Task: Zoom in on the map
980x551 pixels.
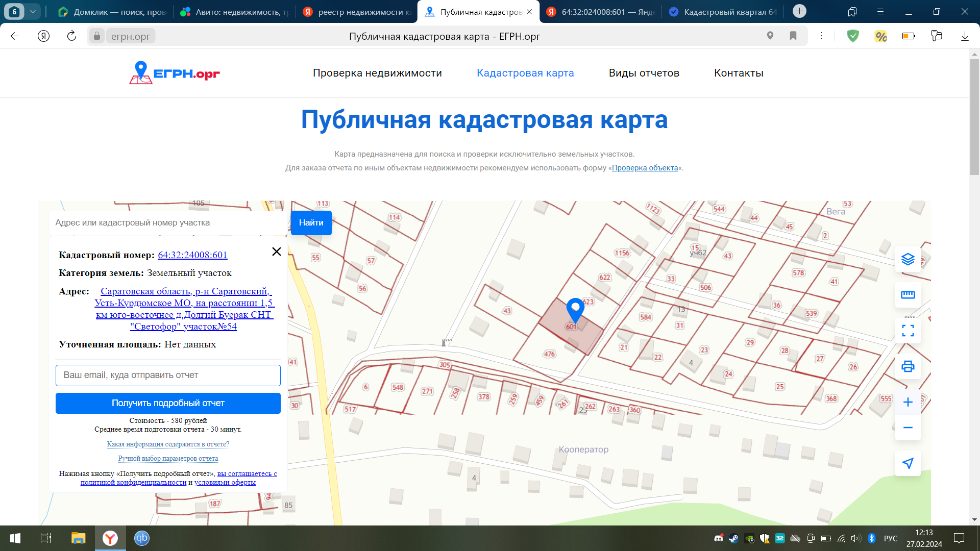Action: 908,402
